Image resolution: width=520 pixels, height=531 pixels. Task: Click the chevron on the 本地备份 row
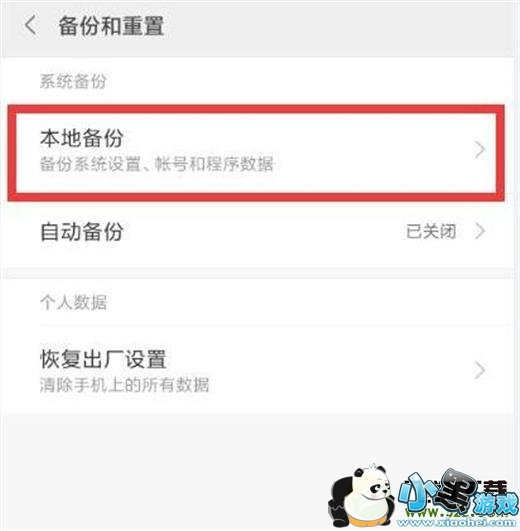pos(479,150)
